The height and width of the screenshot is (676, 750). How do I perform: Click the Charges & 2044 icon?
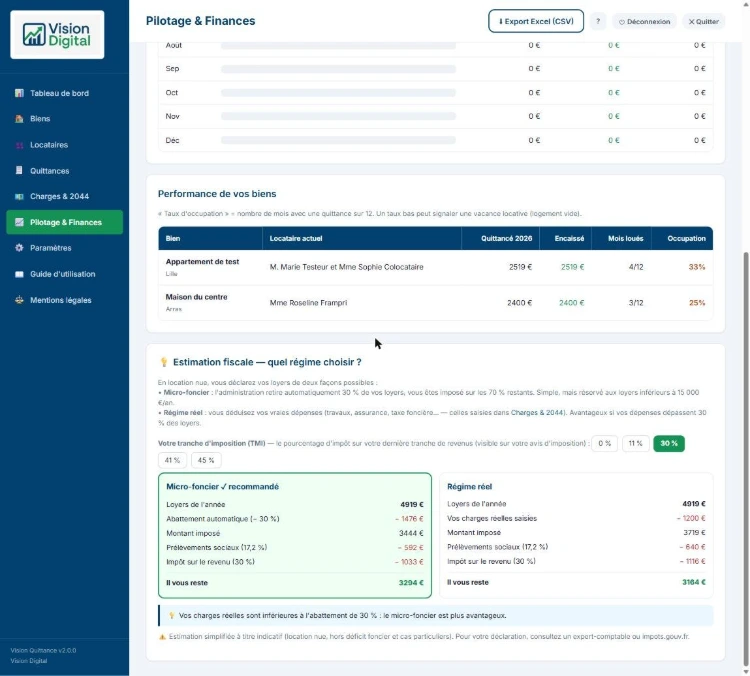(x=19, y=196)
